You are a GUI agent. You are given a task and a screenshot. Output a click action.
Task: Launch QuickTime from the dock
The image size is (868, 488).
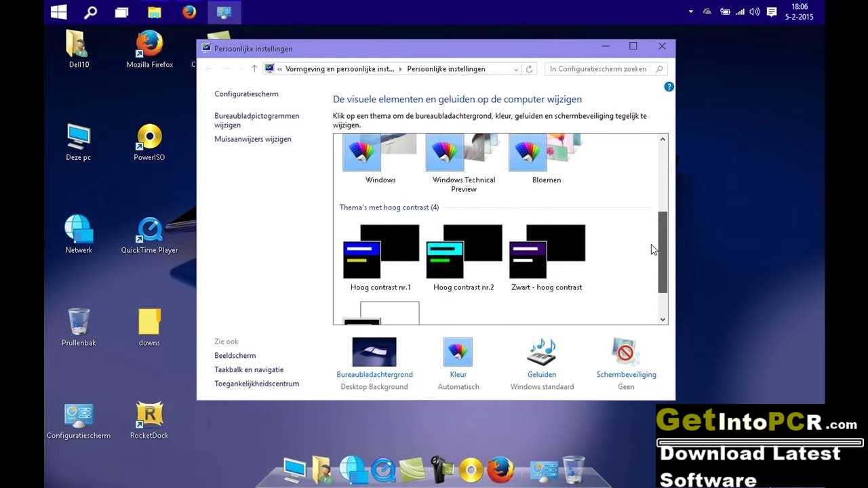(x=383, y=470)
